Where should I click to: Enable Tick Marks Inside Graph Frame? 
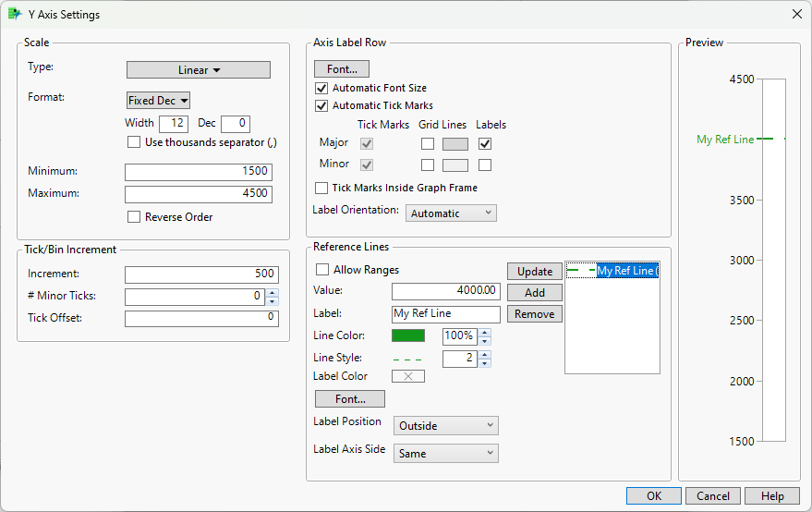coord(321,188)
